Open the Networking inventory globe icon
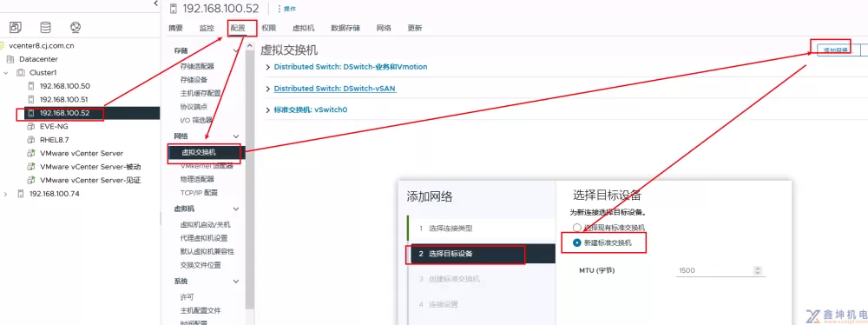Image resolution: width=868 pixels, height=325 pixels. tap(76, 27)
